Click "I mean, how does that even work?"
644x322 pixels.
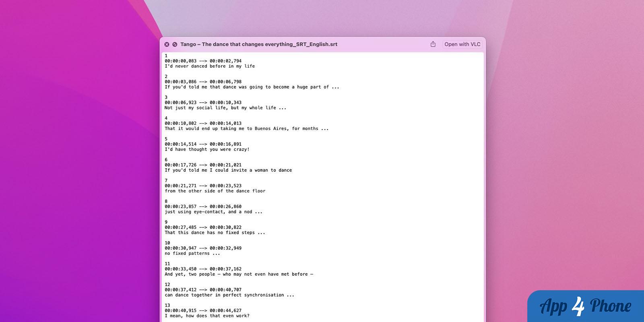tap(207, 316)
